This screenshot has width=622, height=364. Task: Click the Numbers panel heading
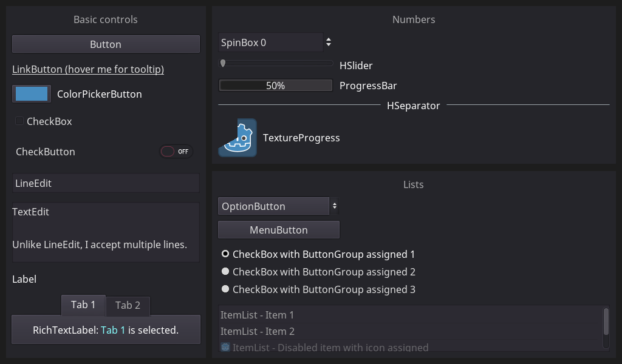coord(414,19)
